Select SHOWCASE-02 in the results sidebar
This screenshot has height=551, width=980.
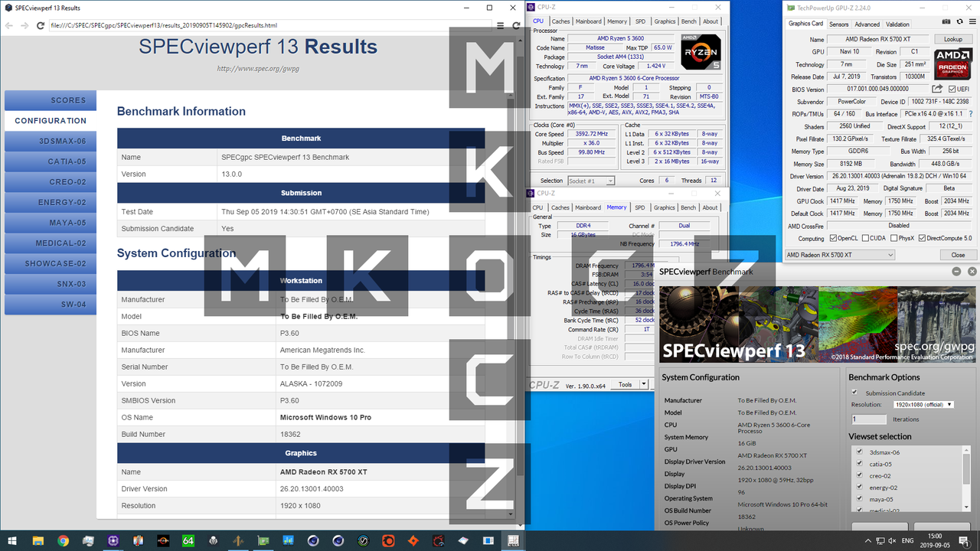(x=51, y=263)
